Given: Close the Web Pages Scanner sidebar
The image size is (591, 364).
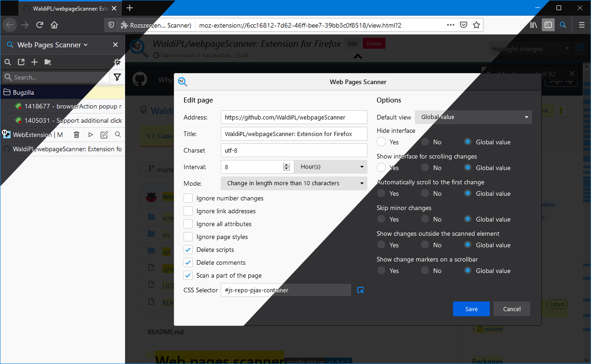Looking at the screenshot, I should [115, 45].
